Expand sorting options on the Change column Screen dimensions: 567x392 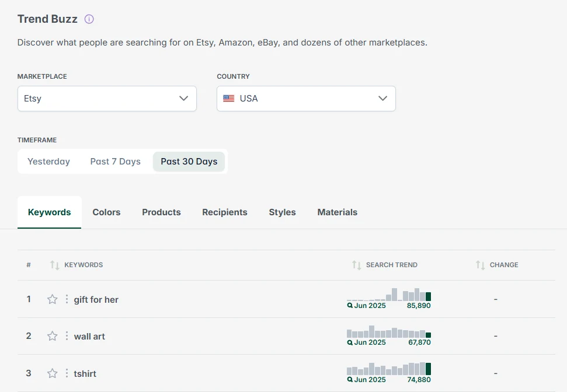click(x=480, y=265)
